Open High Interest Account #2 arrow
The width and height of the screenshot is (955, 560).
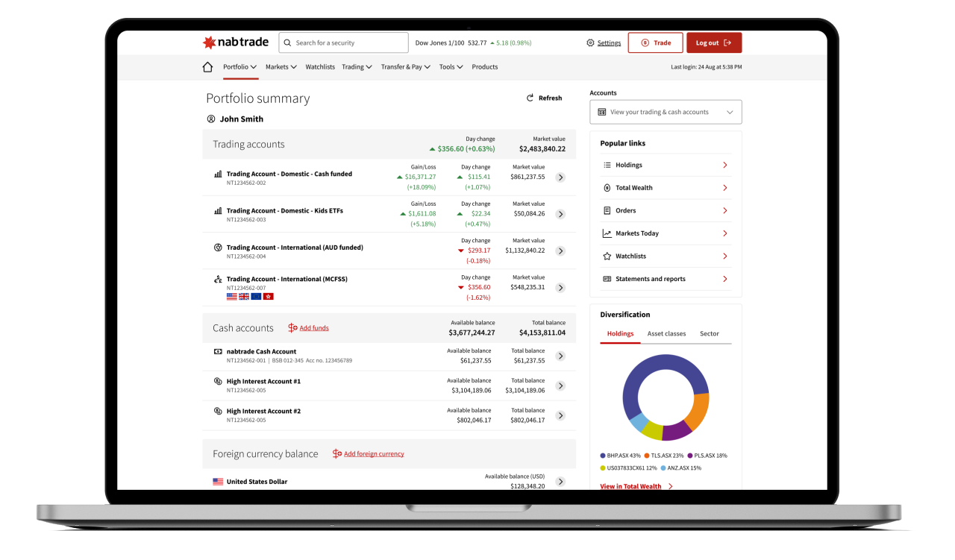tap(560, 416)
